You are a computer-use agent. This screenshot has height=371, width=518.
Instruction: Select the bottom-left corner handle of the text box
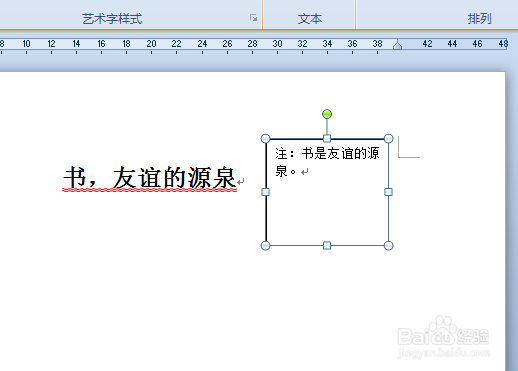coord(265,246)
